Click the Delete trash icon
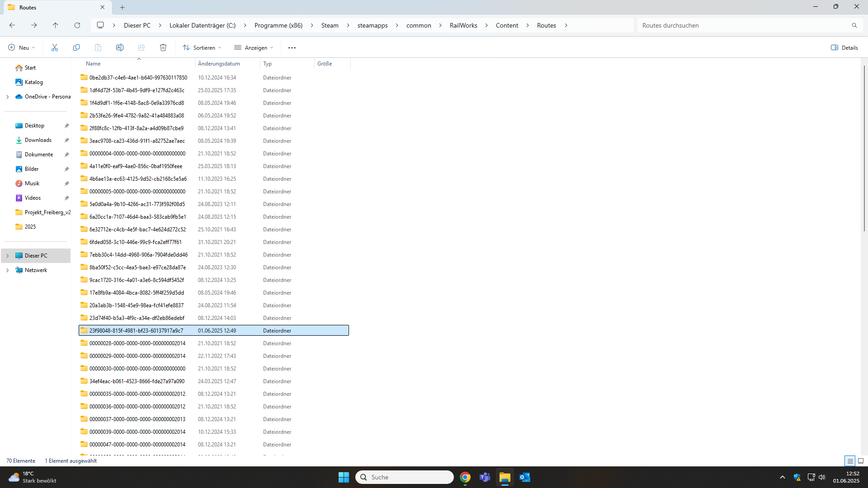The width and height of the screenshot is (868, 488). coord(163,47)
